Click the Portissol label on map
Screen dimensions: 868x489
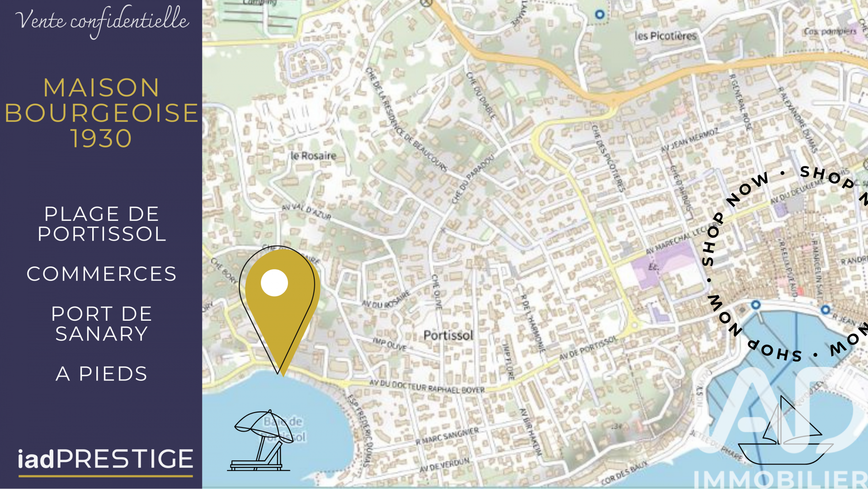tap(448, 335)
